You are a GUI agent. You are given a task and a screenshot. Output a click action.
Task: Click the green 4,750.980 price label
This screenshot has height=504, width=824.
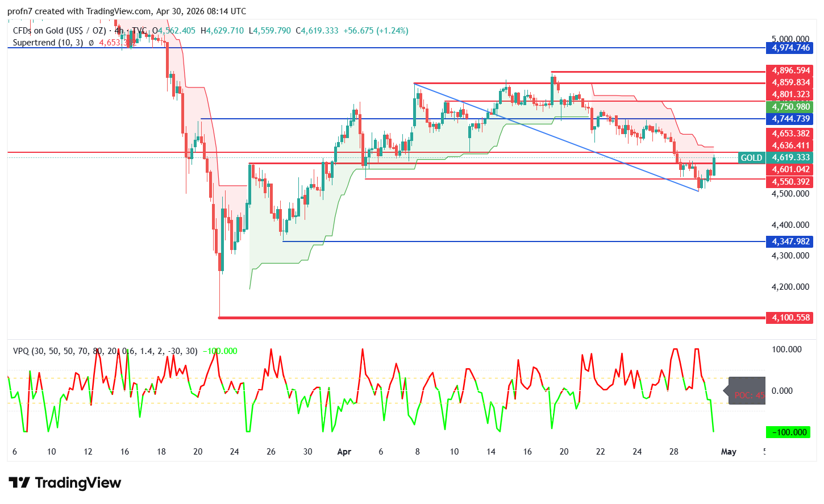tap(790, 107)
